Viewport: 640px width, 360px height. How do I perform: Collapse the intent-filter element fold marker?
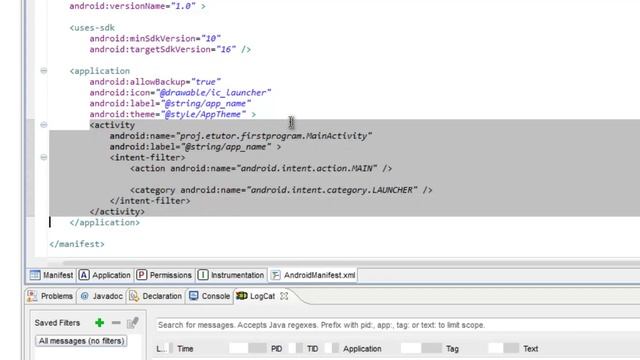coord(44,157)
